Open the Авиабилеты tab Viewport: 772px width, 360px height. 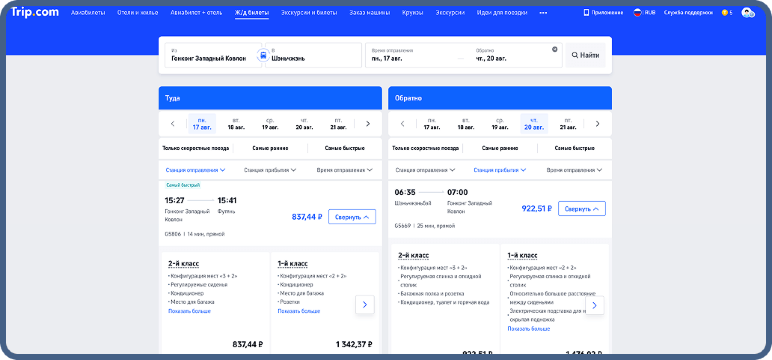tap(88, 13)
